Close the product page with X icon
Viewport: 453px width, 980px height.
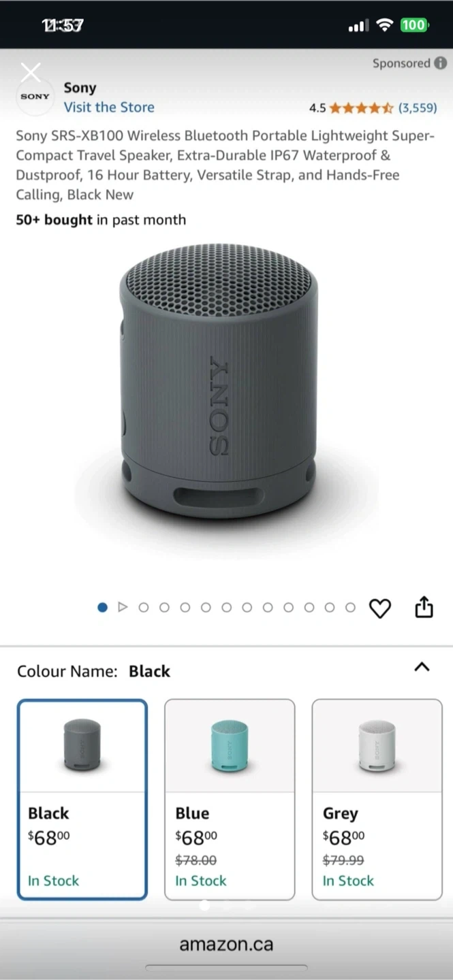[31, 71]
